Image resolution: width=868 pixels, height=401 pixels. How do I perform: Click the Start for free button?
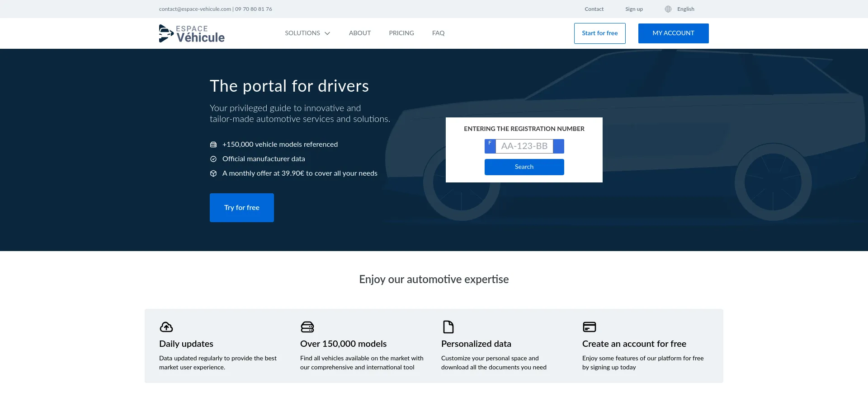point(599,33)
